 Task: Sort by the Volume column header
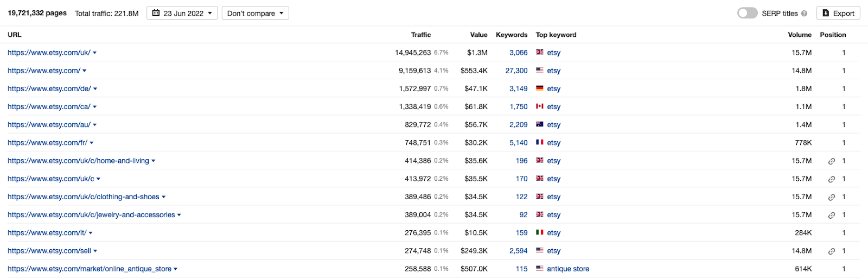coord(799,35)
